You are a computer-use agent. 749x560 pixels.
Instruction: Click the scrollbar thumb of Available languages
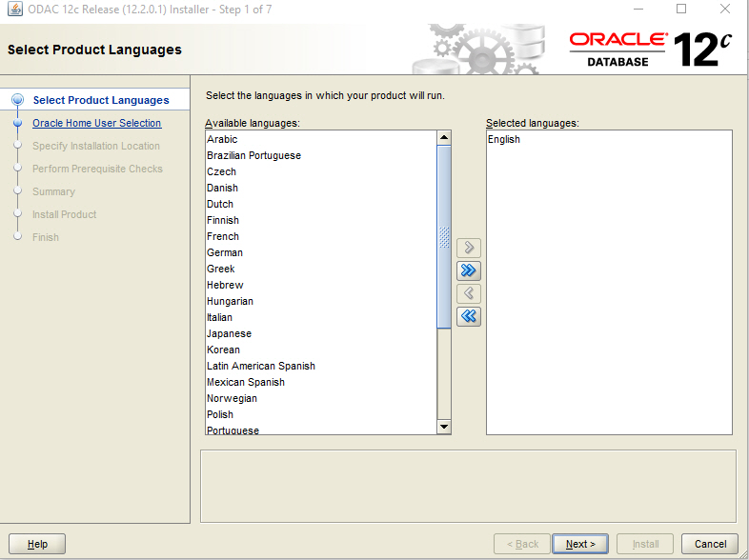444,237
